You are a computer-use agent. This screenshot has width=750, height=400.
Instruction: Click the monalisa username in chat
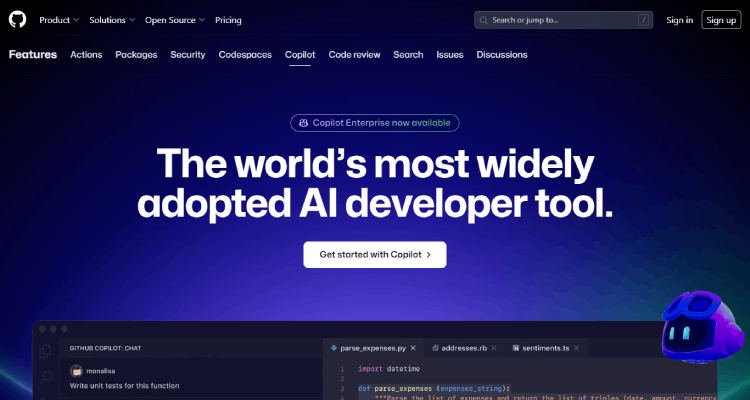click(101, 371)
